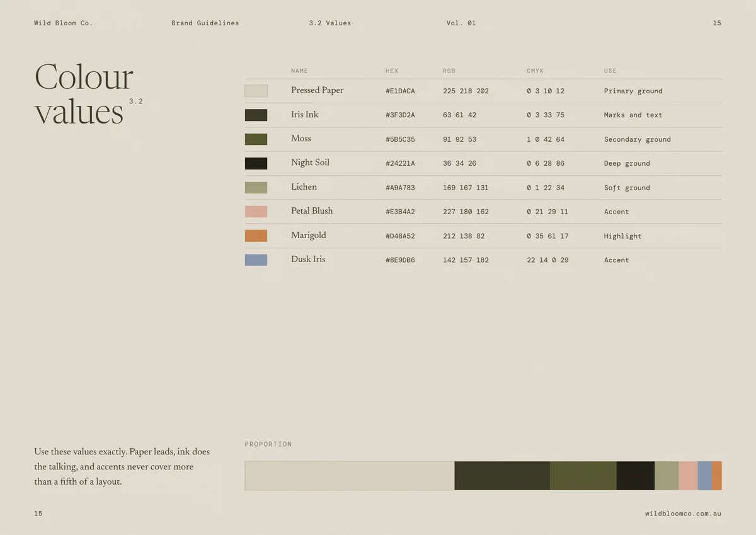This screenshot has height=535, width=756.
Task: Click RGB value 212 138 82
Action: tap(464, 236)
